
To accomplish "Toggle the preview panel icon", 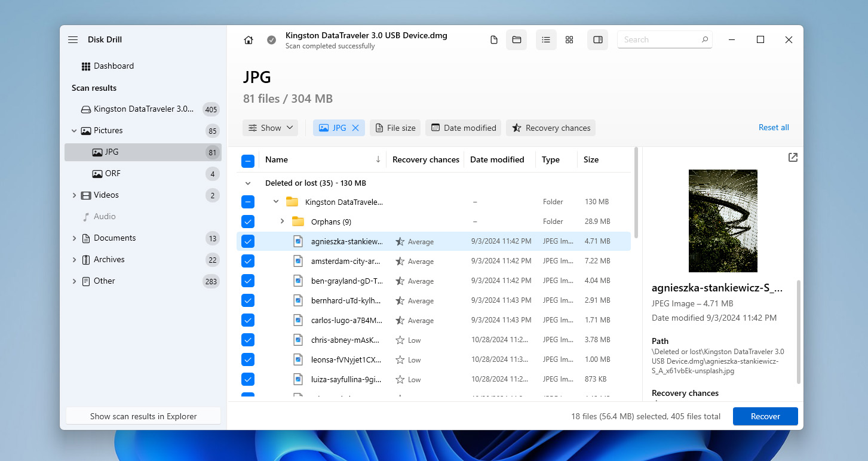I will click(x=597, y=39).
